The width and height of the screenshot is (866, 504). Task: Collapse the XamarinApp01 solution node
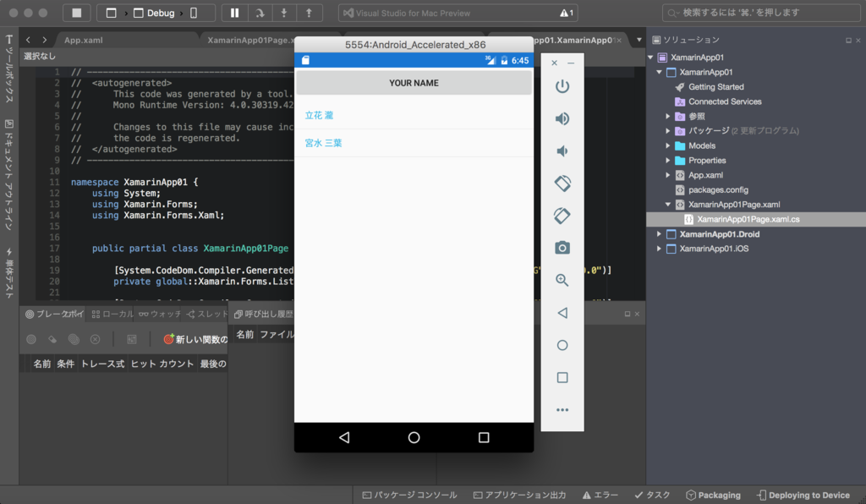point(651,58)
